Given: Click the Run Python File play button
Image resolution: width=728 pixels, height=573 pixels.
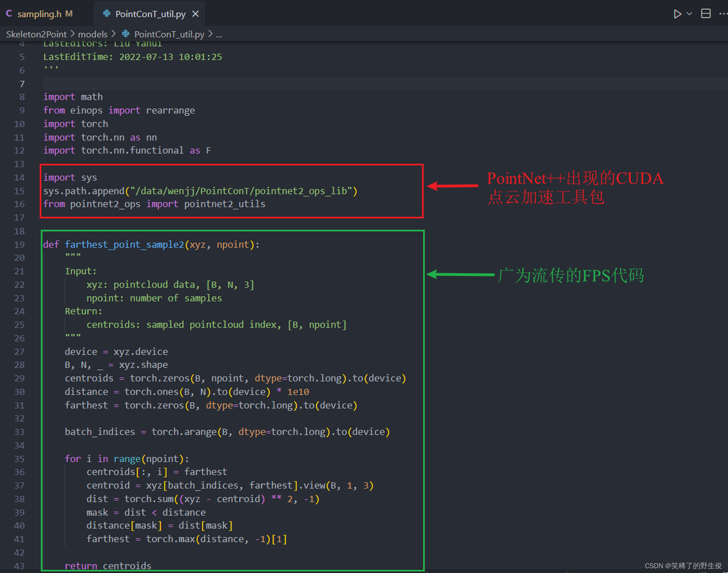Looking at the screenshot, I should click(677, 13).
